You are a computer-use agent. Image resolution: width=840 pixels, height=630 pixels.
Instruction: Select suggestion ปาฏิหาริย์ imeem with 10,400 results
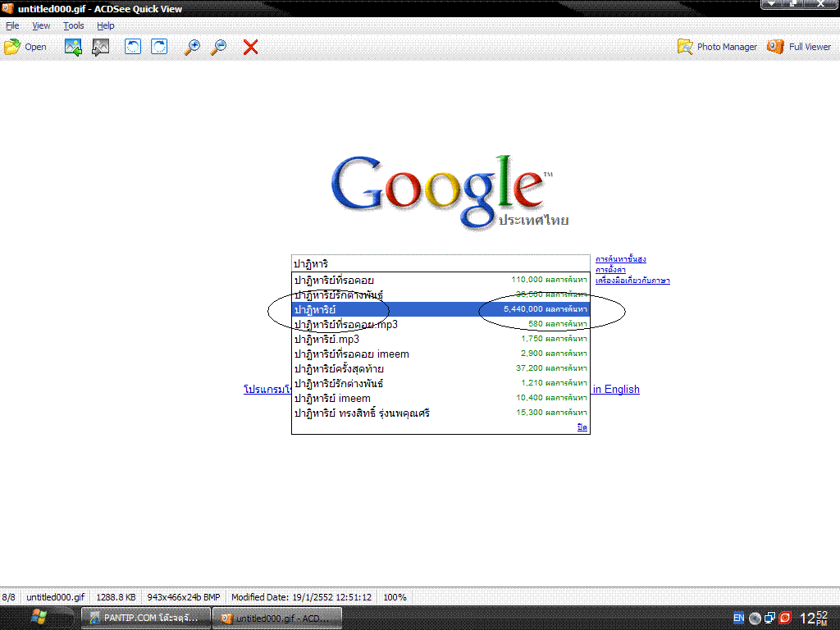coord(441,398)
